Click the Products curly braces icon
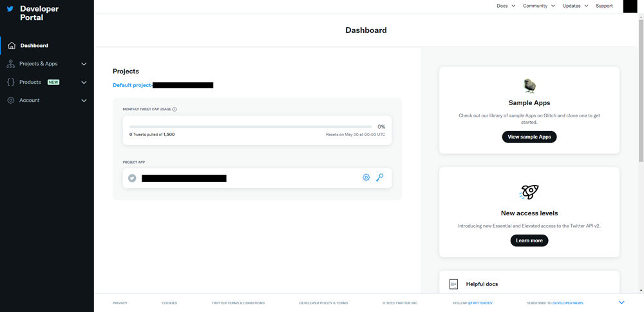This screenshot has height=312, width=644. pos(11,83)
